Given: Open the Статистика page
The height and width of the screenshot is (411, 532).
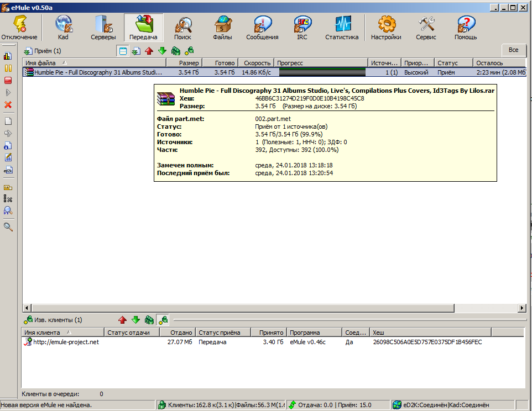Looking at the screenshot, I should [342, 28].
